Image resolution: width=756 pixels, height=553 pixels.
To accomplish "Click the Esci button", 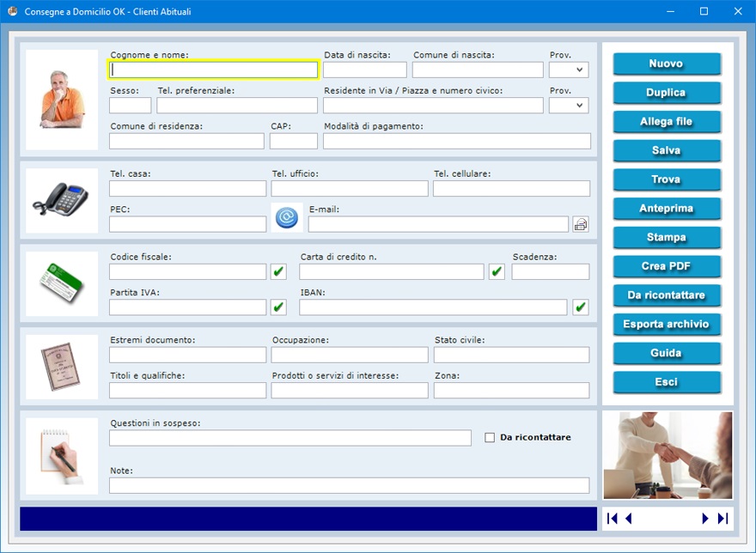I will pyautogui.click(x=667, y=382).
